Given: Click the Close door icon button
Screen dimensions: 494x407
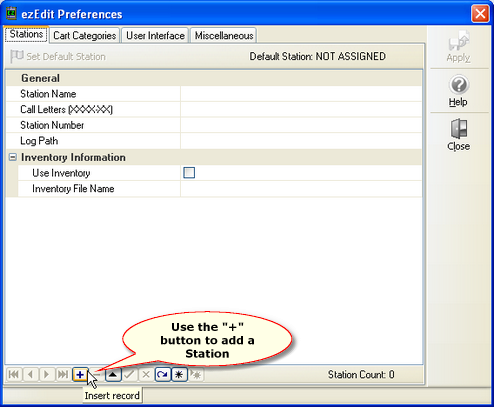Looking at the screenshot, I should 459,135.
